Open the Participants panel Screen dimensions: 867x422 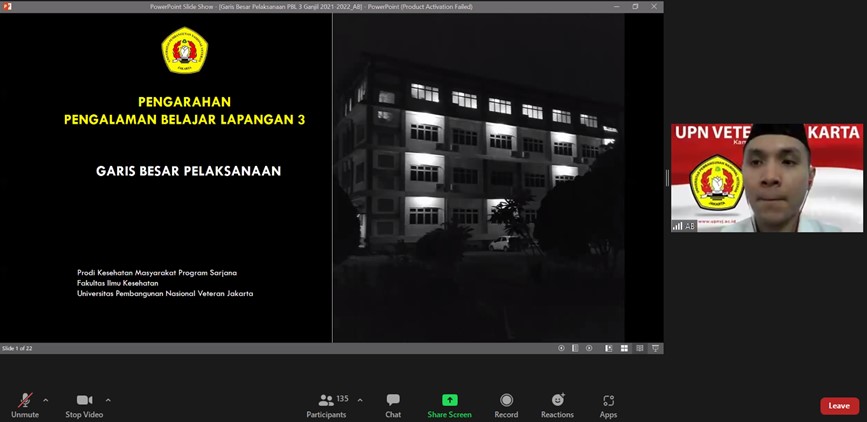click(x=326, y=404)
